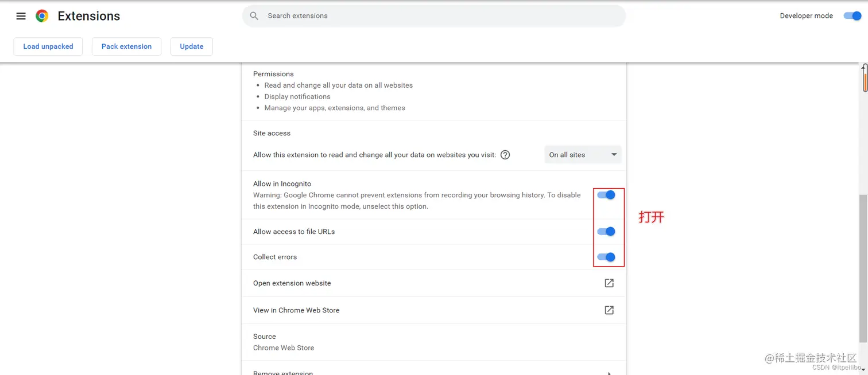Open the On all sites dropdown
This screenshot has width=868, height=375.
click(x=583, y=155)
